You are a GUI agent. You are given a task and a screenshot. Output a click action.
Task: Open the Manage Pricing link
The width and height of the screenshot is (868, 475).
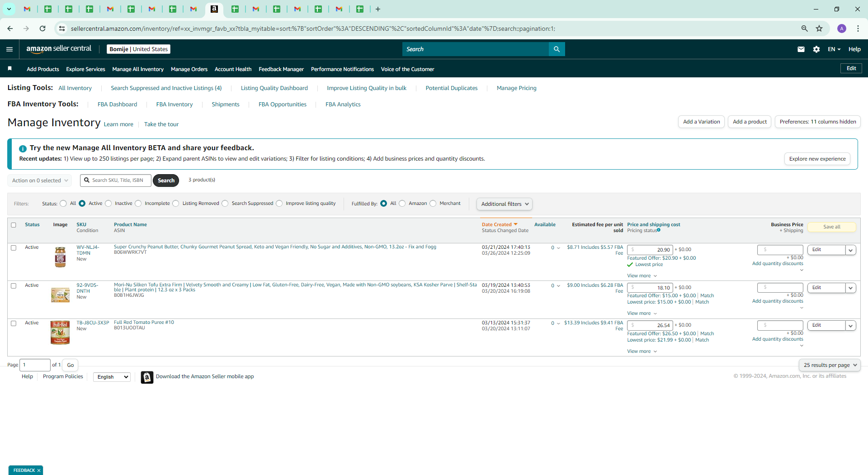516,88
